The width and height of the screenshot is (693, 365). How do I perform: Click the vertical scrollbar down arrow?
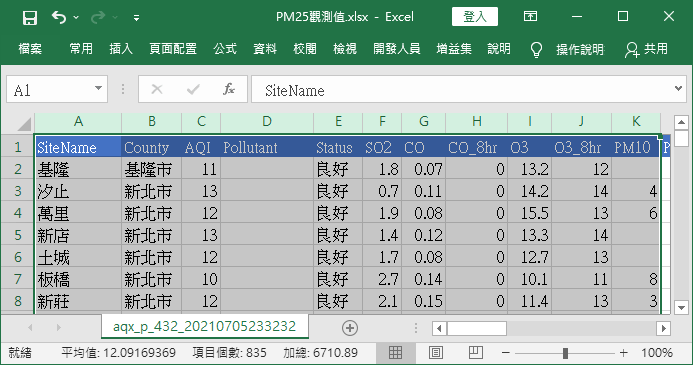[681, 307]
